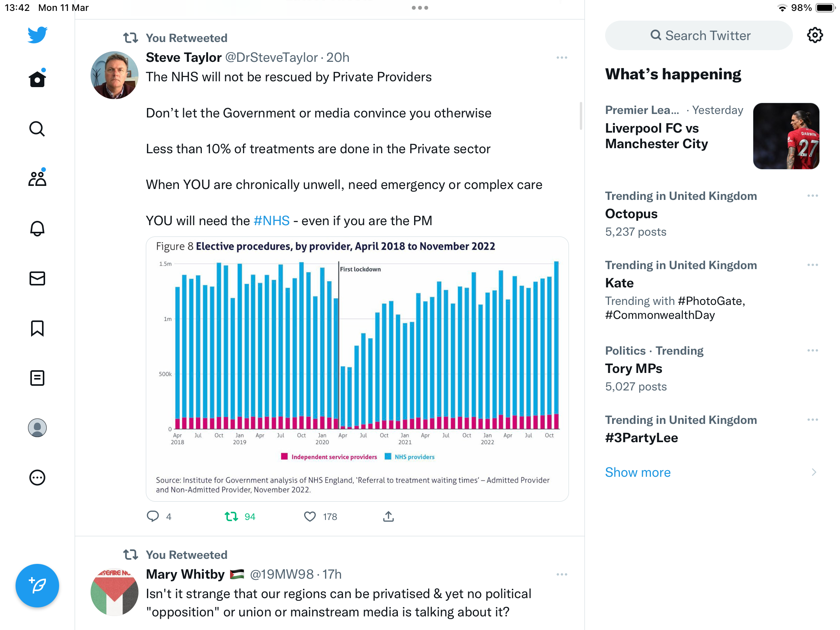The height and width of the screenshot is (630, 840).
Task: Open the Twitter bird logo home
Action: click(37, 35)
